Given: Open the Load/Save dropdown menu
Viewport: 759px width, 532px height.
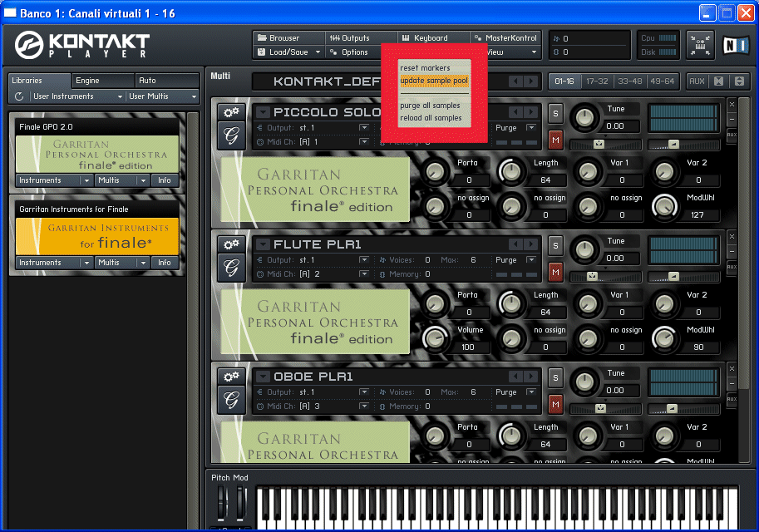Looking at the screenshot, I should (288, 52).
